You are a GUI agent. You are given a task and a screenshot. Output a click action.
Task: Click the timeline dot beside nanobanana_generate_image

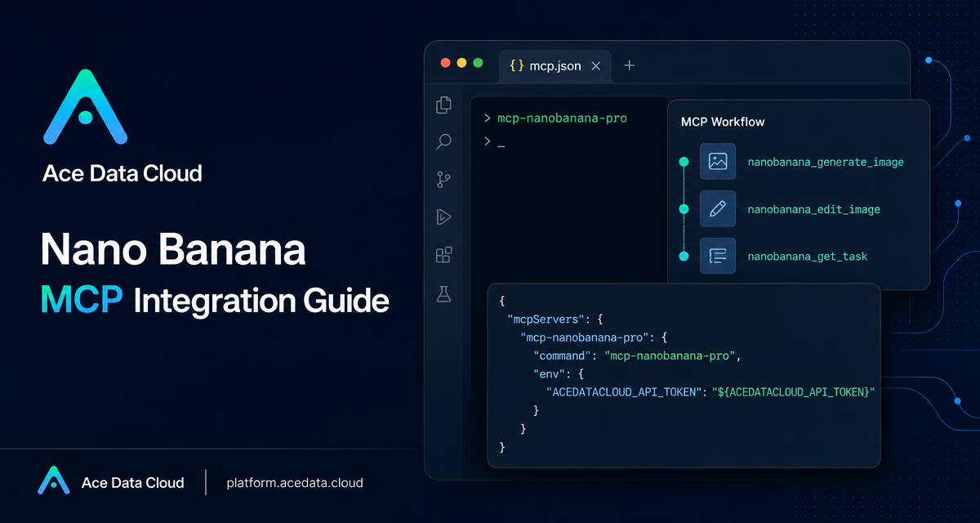coord(684,162)
